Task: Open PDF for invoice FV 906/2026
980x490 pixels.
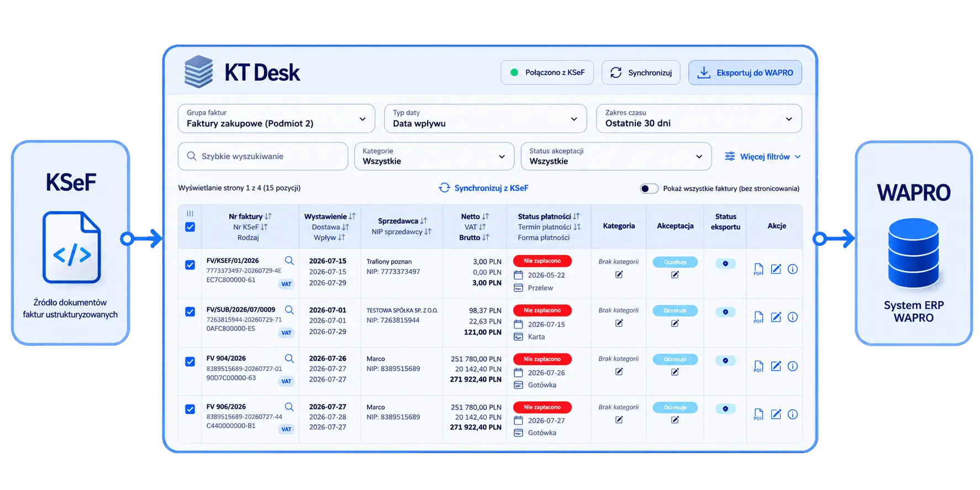Action: pyautogui.click(x=758, y=415)
